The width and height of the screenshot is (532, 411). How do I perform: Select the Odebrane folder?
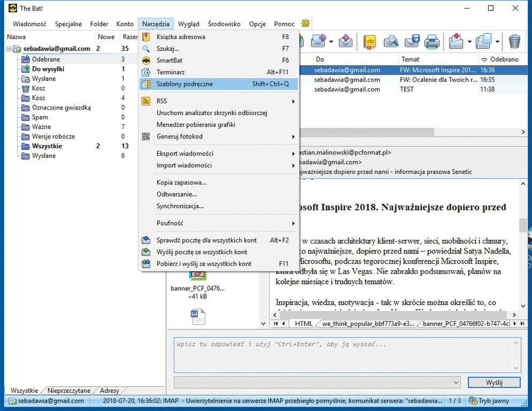46,59
